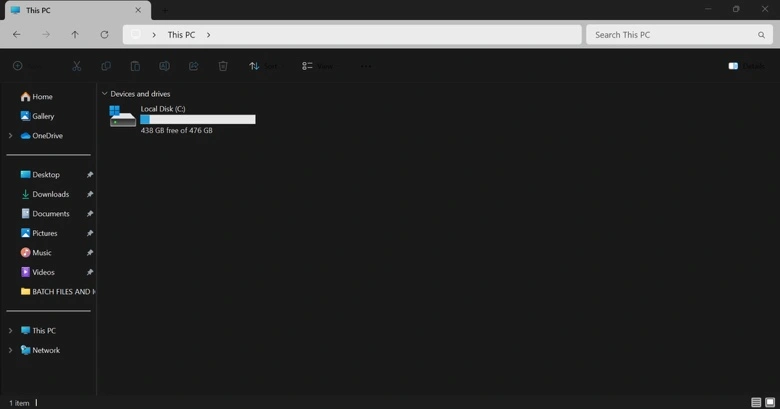The height and width of the screenshot is (409, 780).
Task: Click the 438 GB free of 476 GB text
Action: click(x=176, y=130)
